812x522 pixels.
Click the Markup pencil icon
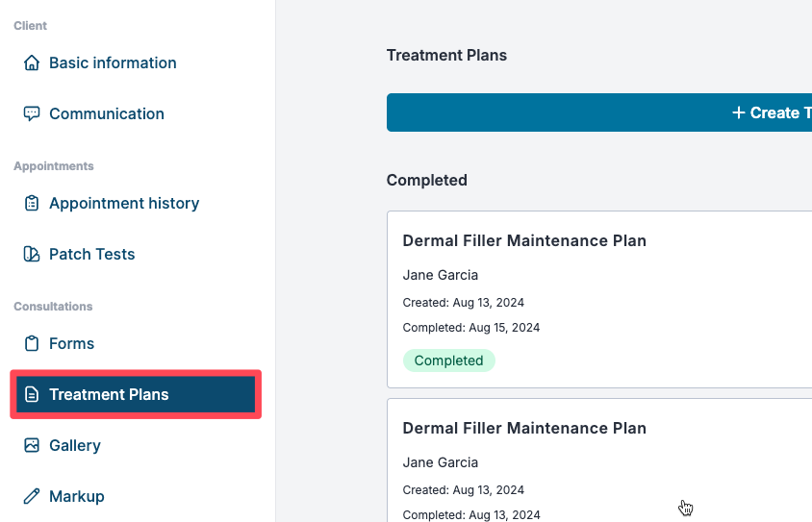32,497
